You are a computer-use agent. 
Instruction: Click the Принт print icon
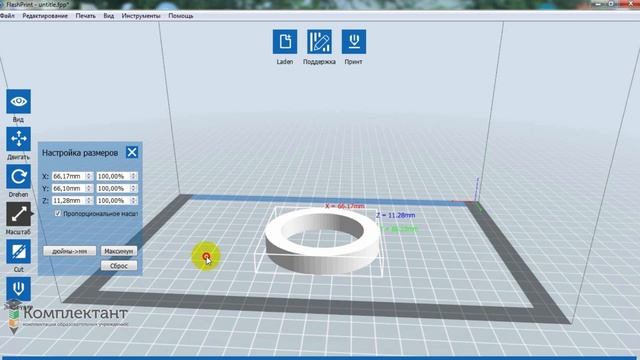353,42
